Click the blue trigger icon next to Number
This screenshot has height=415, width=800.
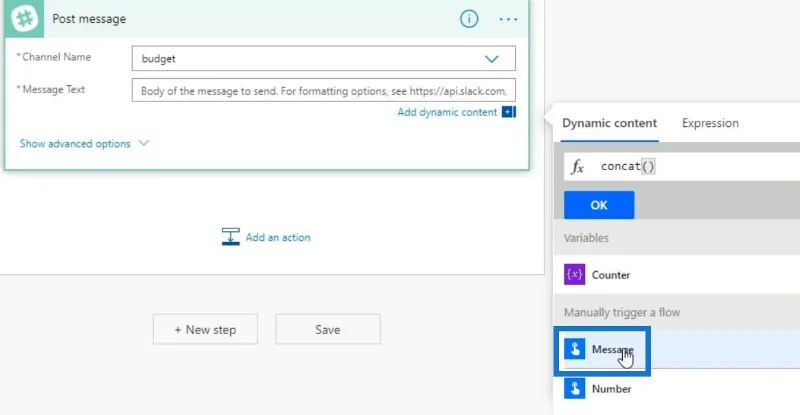(574, 388)
